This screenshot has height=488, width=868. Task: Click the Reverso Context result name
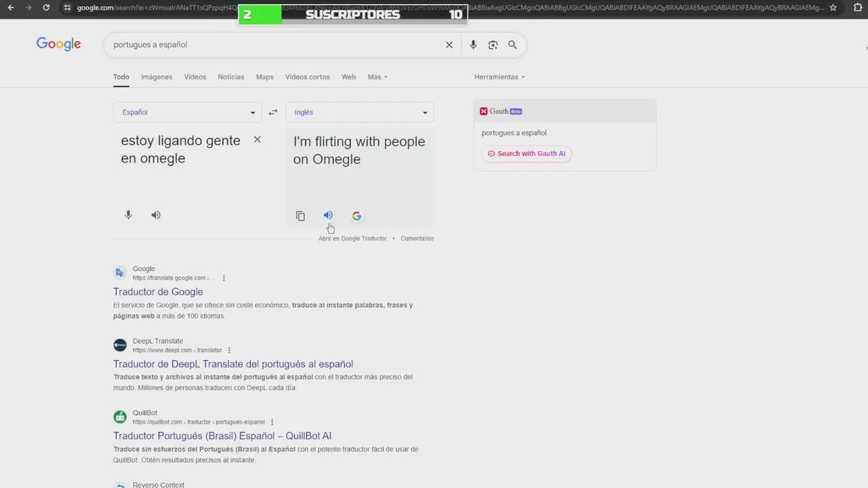click(x=159, y=485)
